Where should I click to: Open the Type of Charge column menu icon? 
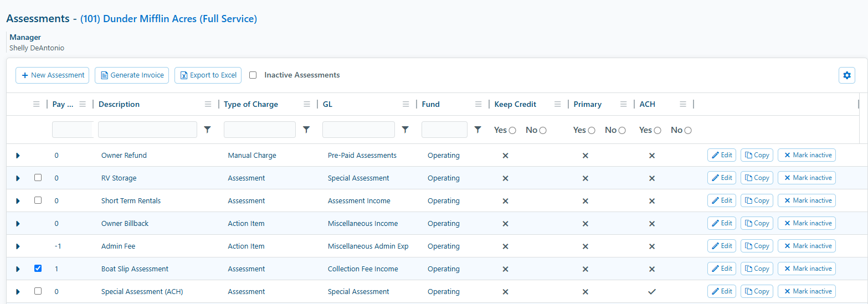pos(307,104)
